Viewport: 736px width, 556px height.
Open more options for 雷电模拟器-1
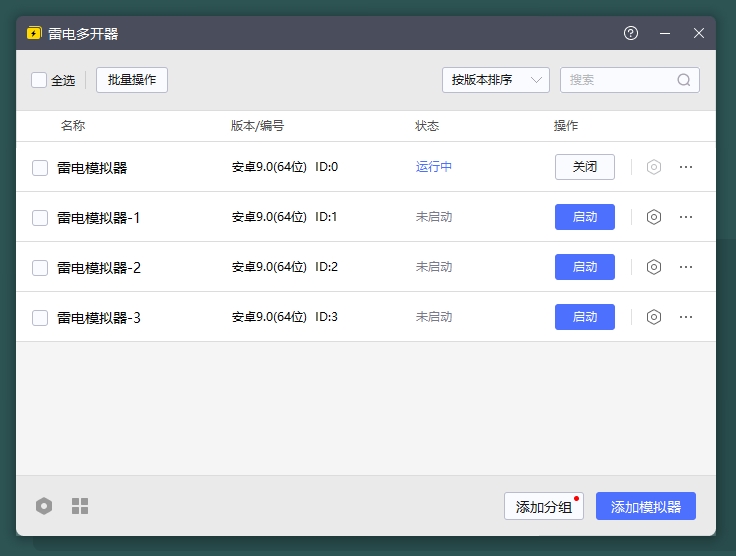[686, 217]
